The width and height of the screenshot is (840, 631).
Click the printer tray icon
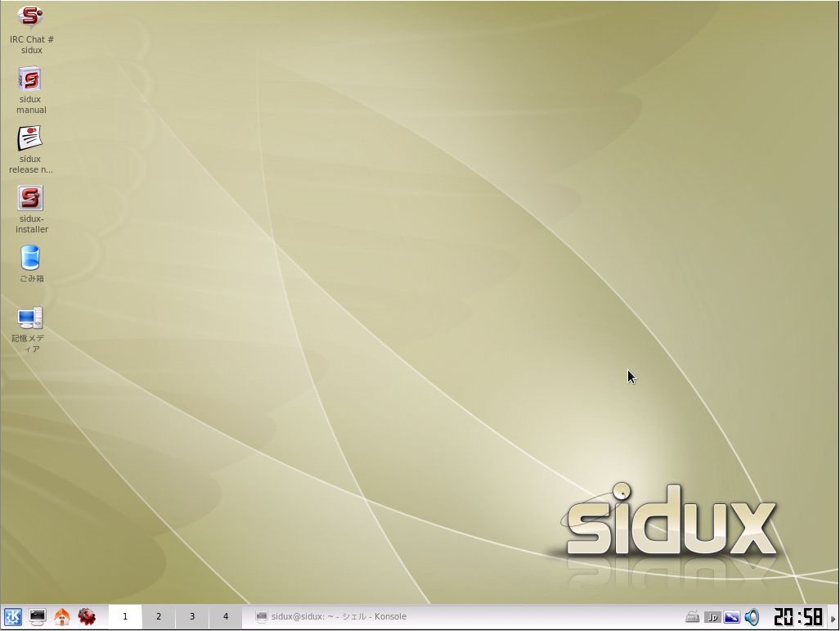[692, 618]
